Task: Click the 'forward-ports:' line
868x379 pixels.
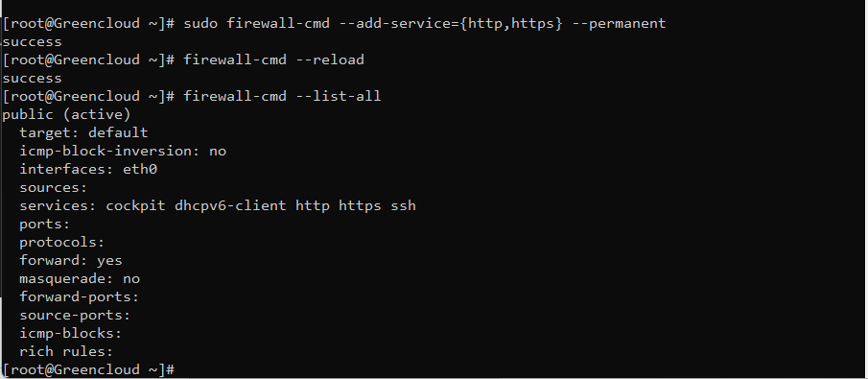Action: 80,297
